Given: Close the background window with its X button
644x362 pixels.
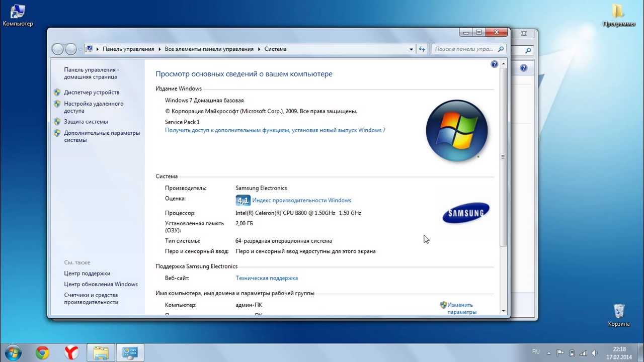Looking at the screenshot, I should click(524, 34).
